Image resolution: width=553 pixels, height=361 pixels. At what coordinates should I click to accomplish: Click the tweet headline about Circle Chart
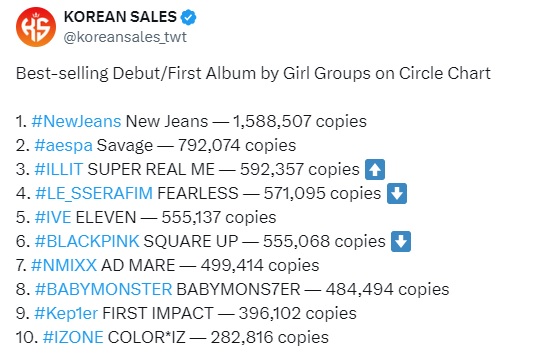[x=253, y=74]
